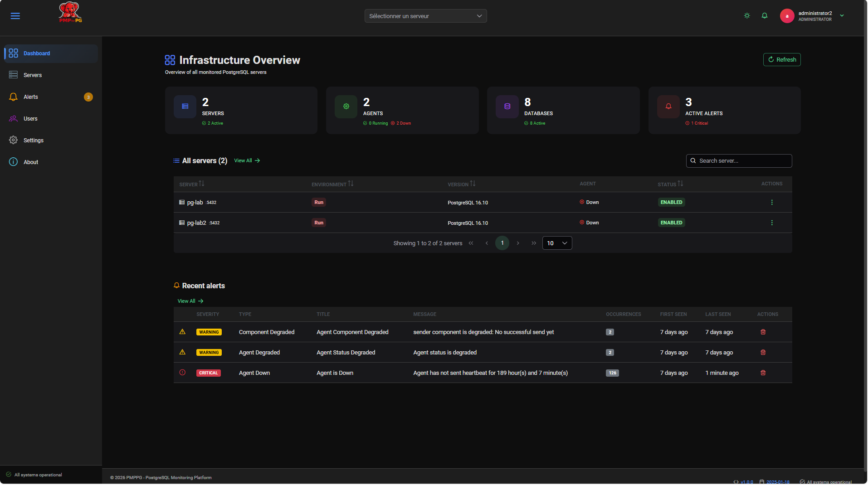Switch theme with the sun icon
Viewport: 868px width, 485px height.
(x=747, y=16)
